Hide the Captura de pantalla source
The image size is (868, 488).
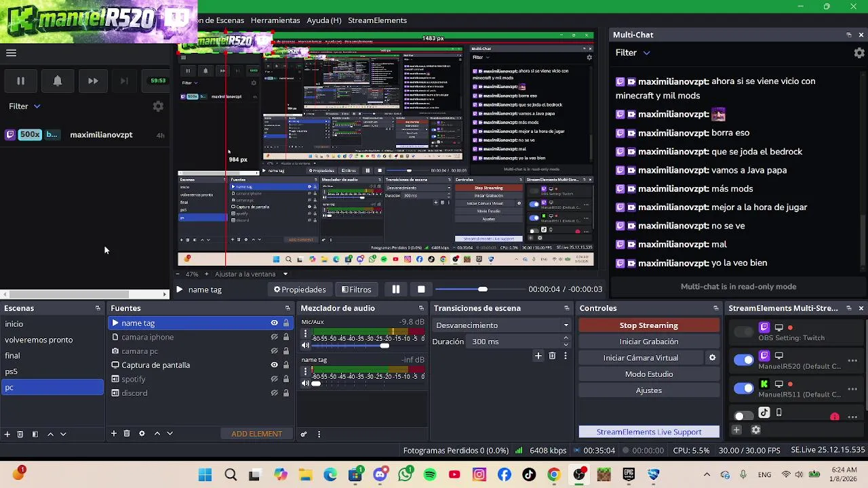coord(274,365)
